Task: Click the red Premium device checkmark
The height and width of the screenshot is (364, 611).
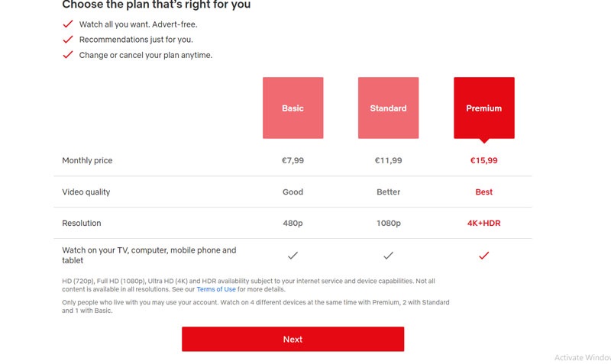Action: point(483,256)
